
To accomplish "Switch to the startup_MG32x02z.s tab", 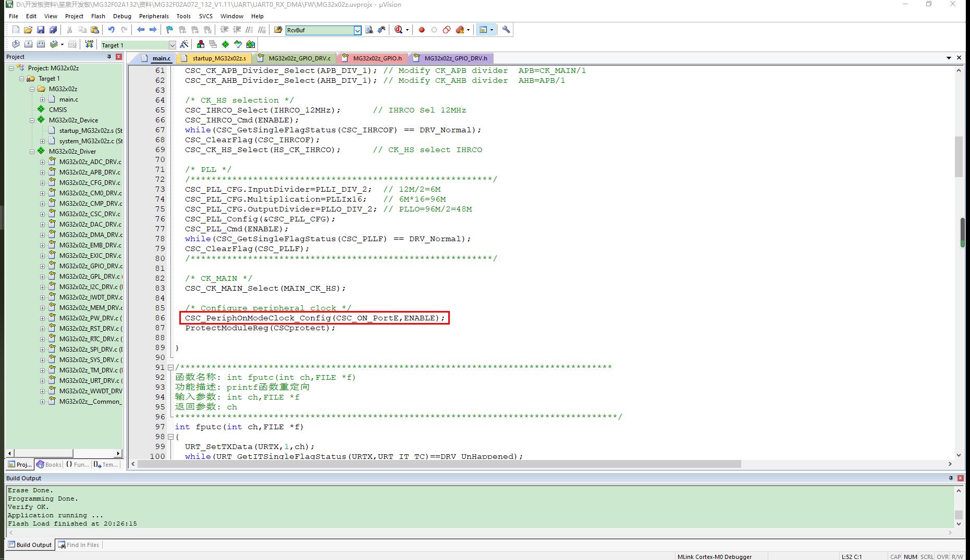I will pyautogui.click(x=214, y=58).
